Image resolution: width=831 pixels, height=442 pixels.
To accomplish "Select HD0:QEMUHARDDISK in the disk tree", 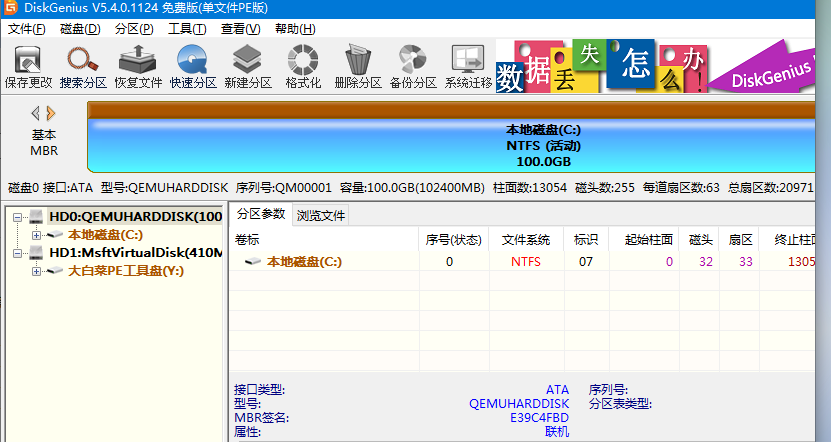I will (135, 216).
